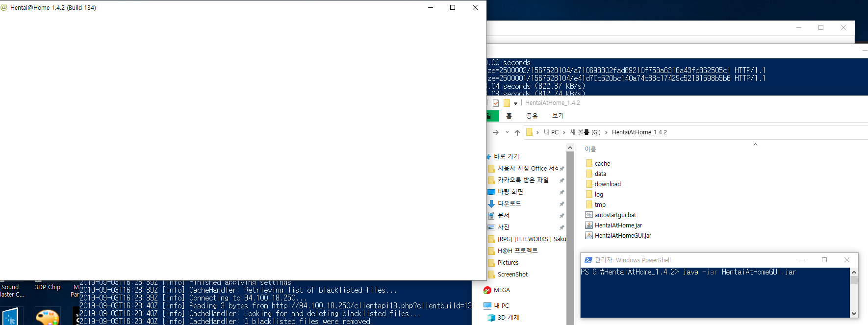
Task: Select the data folder icon
Action: [x=589, y=174]
